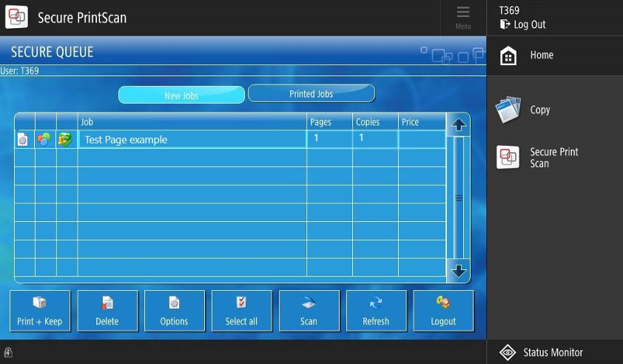The height and width of the screenshot is (364, 623).
Task: Click the job list scrollbar thumb
Action: click(x=459, y=198)
